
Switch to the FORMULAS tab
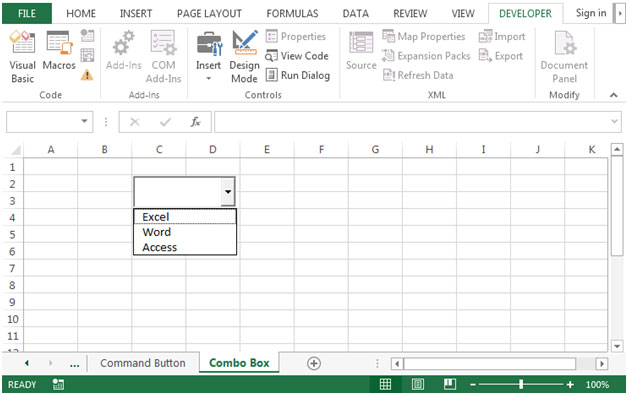tap(292, 14)
